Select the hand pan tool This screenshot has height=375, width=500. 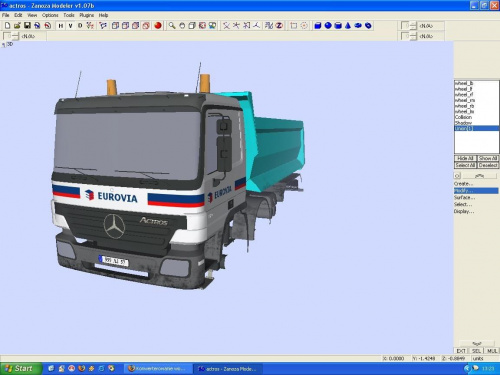[182, 26]
